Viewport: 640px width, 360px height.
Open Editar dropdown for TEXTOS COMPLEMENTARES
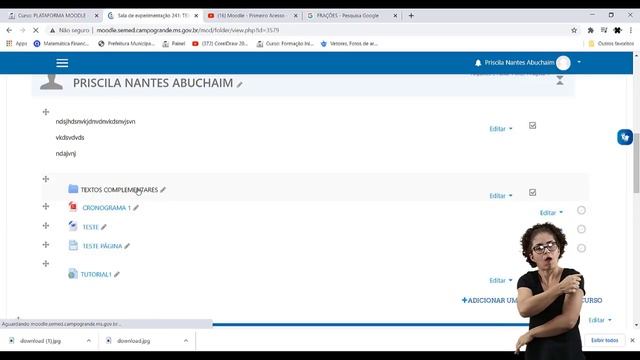(x=501, y=196)
